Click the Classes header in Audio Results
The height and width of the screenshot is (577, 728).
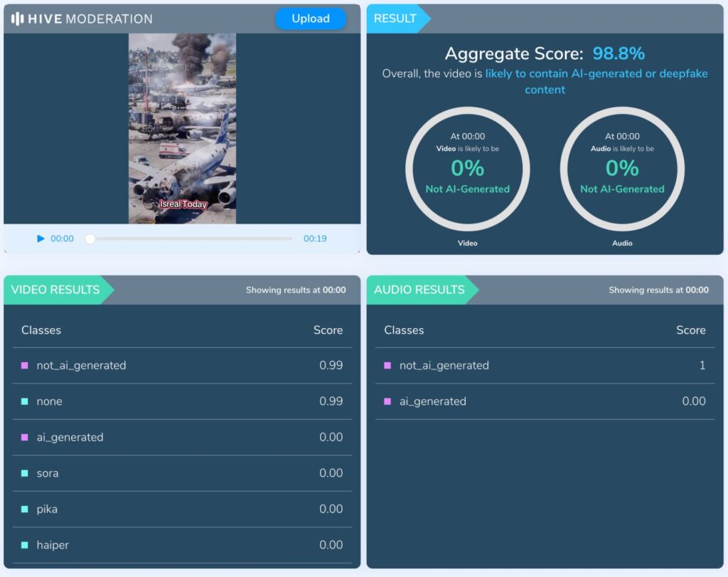[x=404, y=330]
